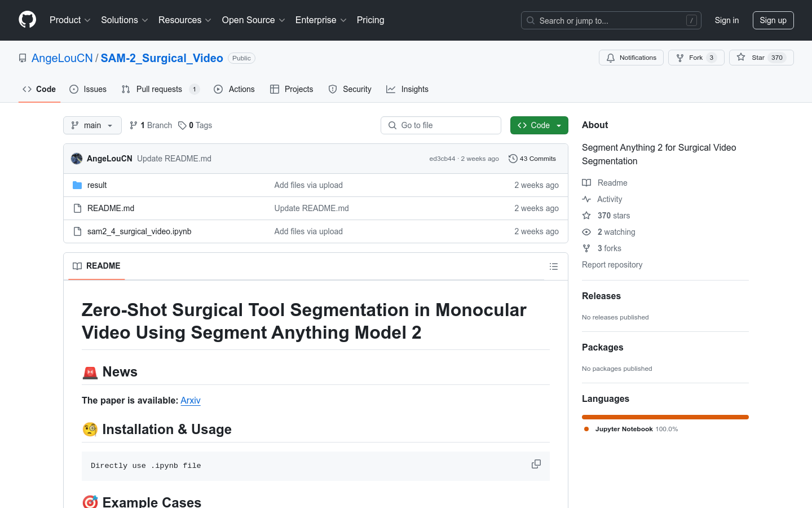Open the Pull requests tab
Screen dimensions: 812x508
[160, 89]
